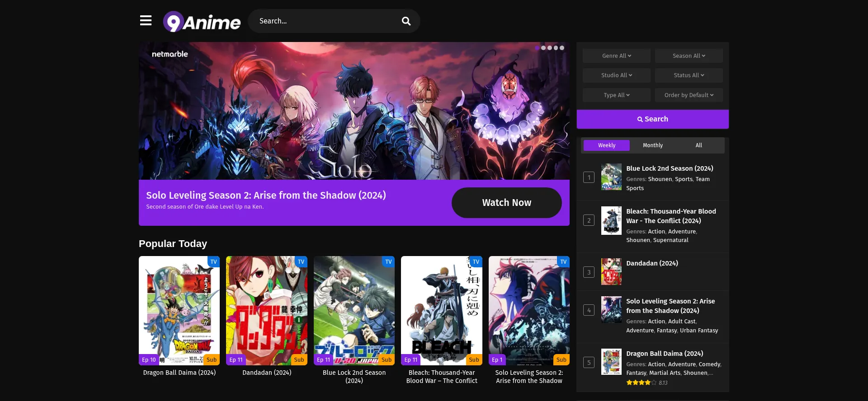Click Ep 1 badge on Solo Leveling card
The image size is (868, 401).
(x=497, y=360)
